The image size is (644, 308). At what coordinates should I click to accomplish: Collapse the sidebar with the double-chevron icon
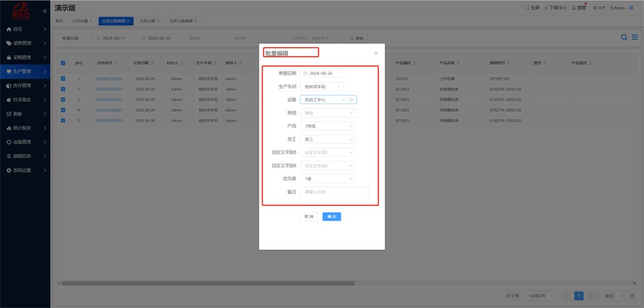pos(45,11)
